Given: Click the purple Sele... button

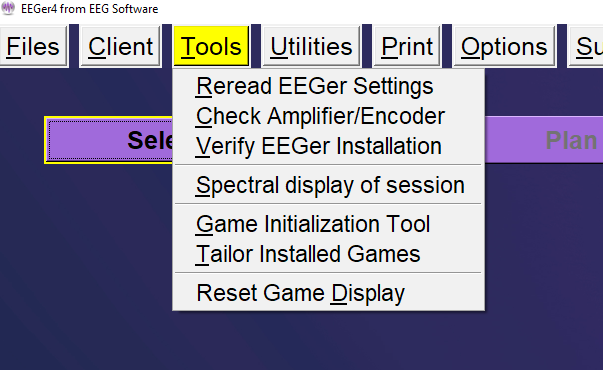Looking at the screenshot, I should [x=109, y=140].
